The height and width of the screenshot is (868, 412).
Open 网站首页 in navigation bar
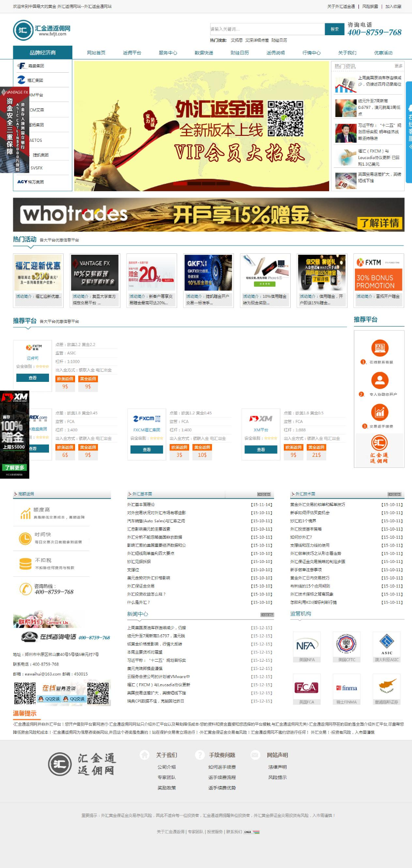(96, 53)
